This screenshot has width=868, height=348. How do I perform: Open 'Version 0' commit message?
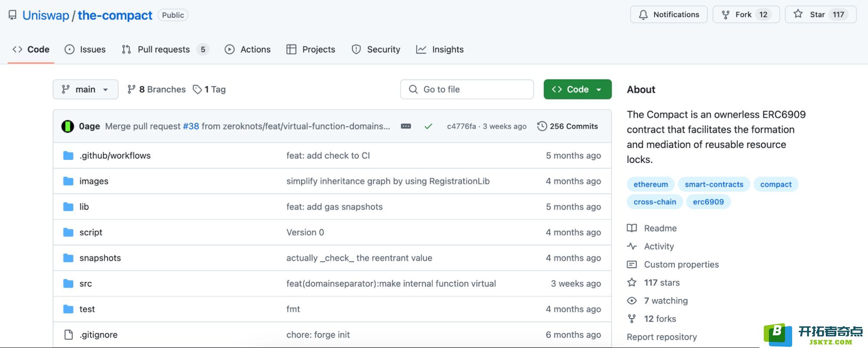[x=305, y=232]
